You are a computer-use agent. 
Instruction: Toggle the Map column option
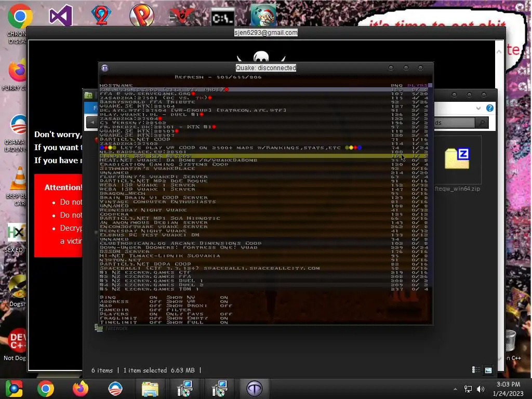click(130, 305)
